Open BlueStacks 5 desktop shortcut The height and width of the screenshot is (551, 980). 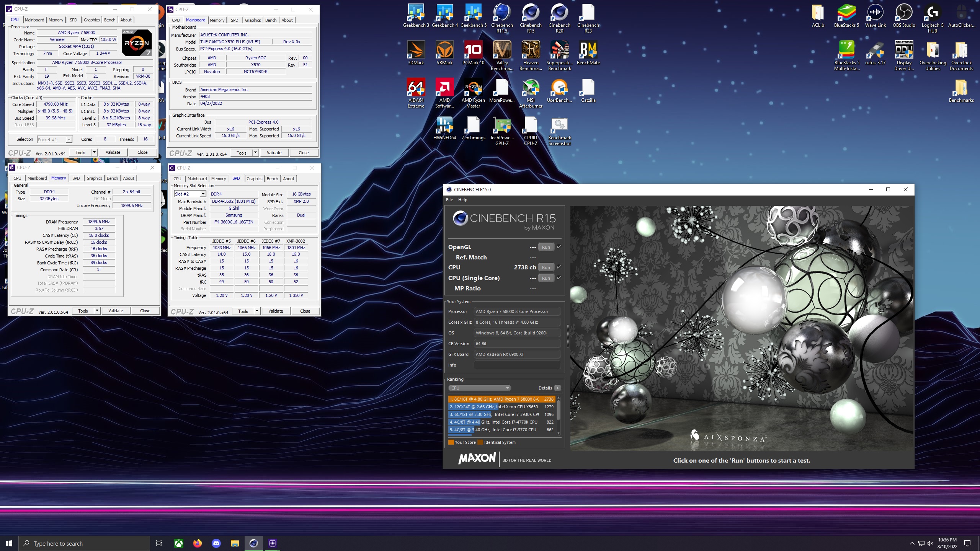(x=846, y=16)
